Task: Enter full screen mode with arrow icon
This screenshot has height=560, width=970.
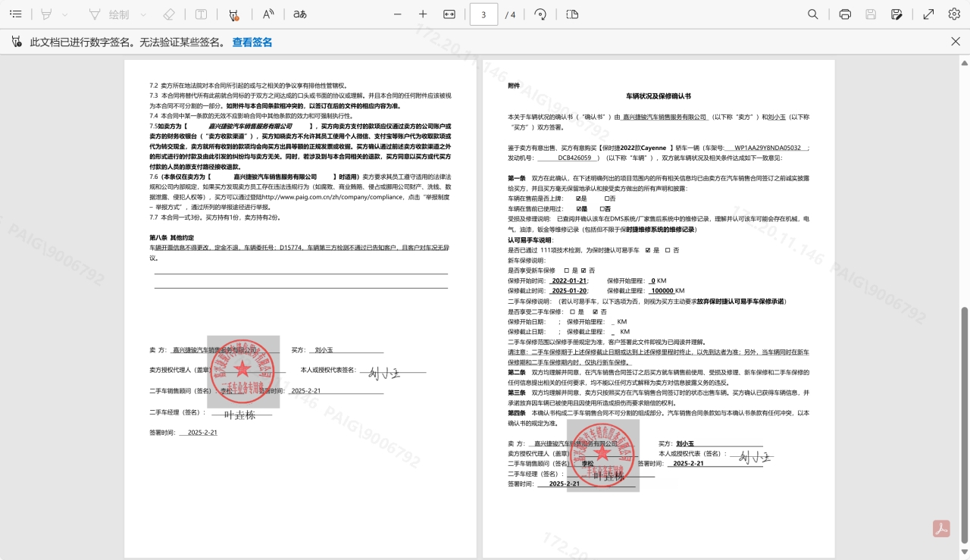Action: tap(928, 14)
